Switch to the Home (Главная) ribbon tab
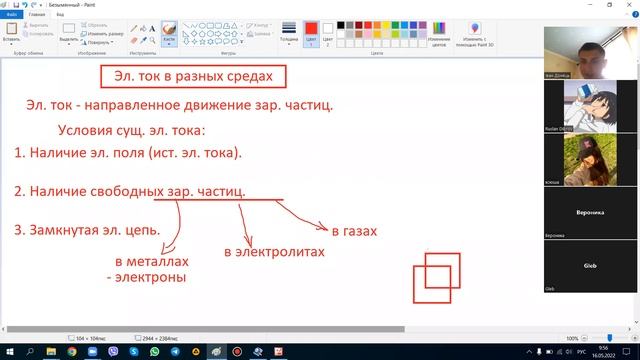640x360 pixels. pyautogui.click(x=37, y=14)
